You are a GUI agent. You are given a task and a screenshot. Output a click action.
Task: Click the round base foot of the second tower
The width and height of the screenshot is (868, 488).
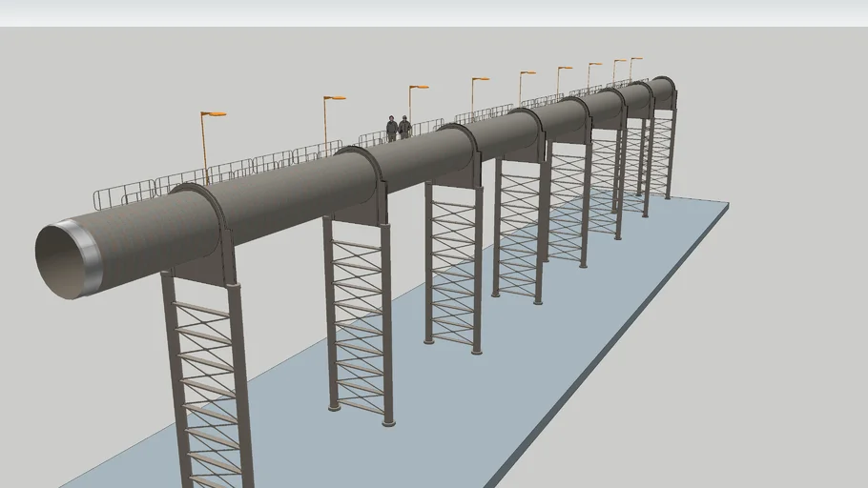click(x=388, y=420)
